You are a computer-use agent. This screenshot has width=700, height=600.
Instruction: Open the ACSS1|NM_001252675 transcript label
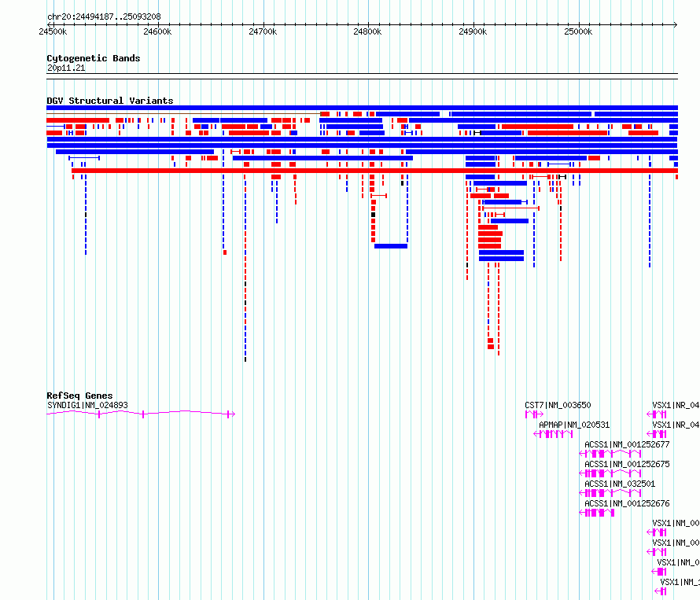(x=627, y=464)
